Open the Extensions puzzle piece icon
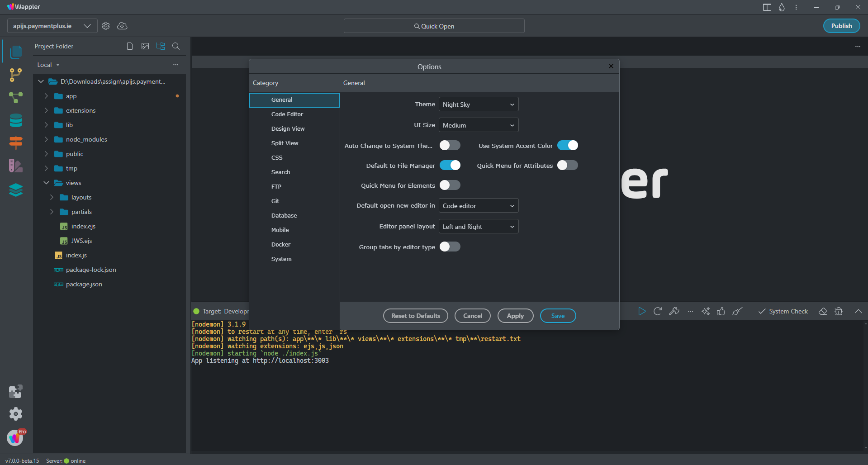The image size is (868, 465). [16, 392]
